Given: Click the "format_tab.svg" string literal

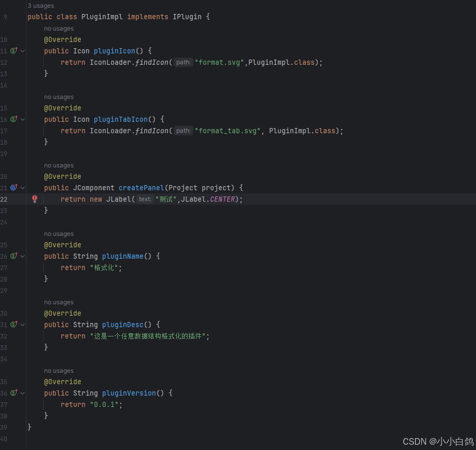Looking at the screenshot, I should [x=228, y=131].
